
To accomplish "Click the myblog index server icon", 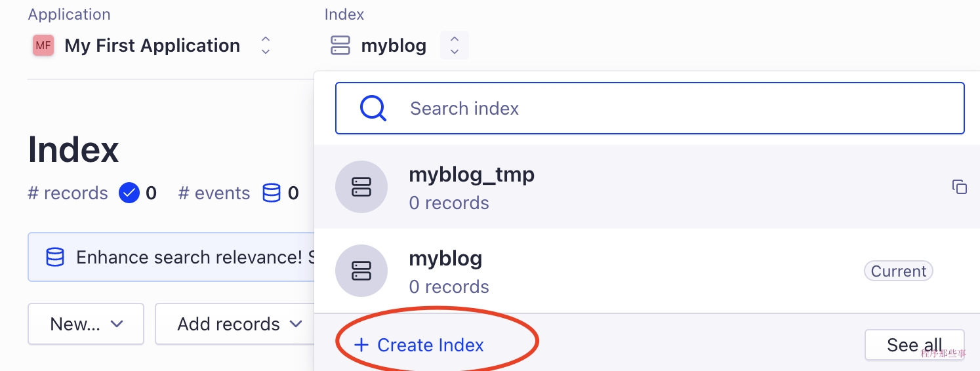I will click(x=340, y=46).
